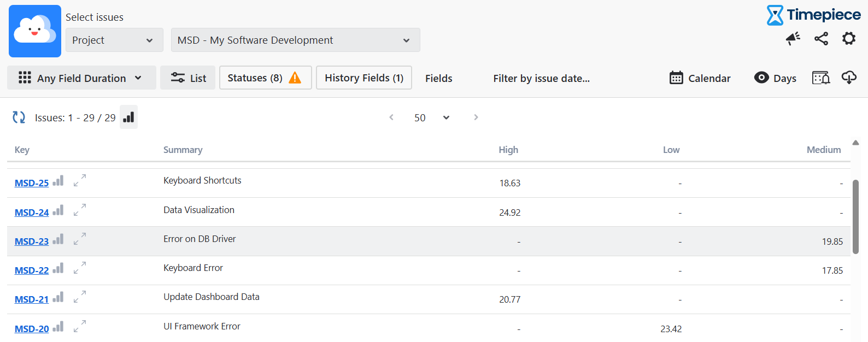868x342 pixels.
Task: Click Filter by issue date field
Action: coord(541,78)
